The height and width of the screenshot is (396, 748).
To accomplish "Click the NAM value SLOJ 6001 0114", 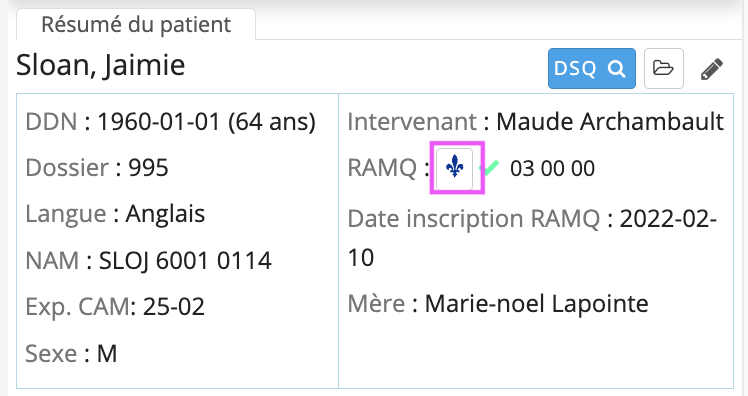I will point(185,261).
